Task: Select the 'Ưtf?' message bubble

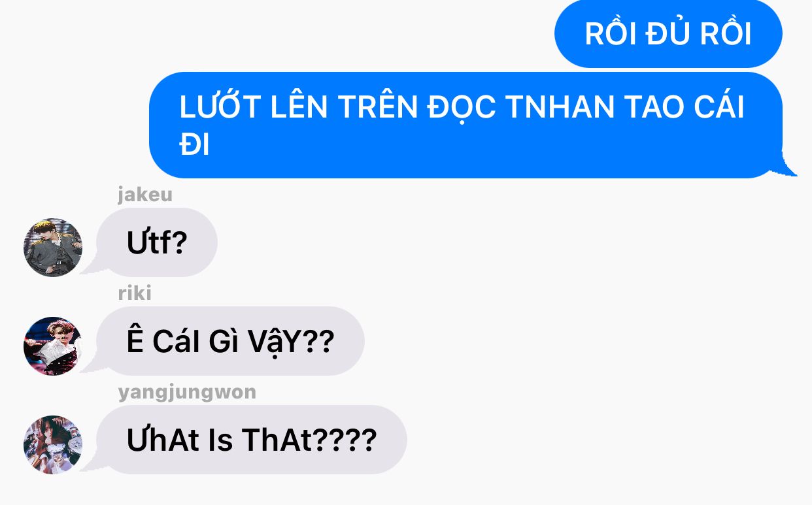Action: coord(157,242)
